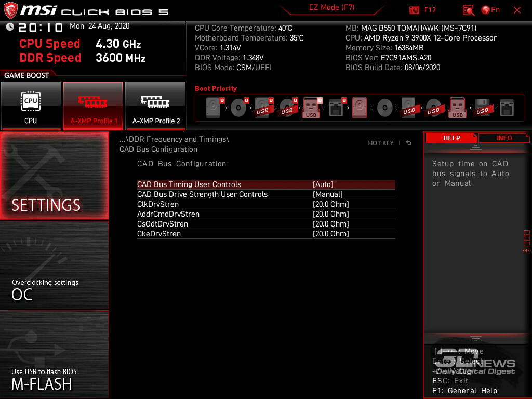Click the GAME BOOST label

(x=26, y=75)
